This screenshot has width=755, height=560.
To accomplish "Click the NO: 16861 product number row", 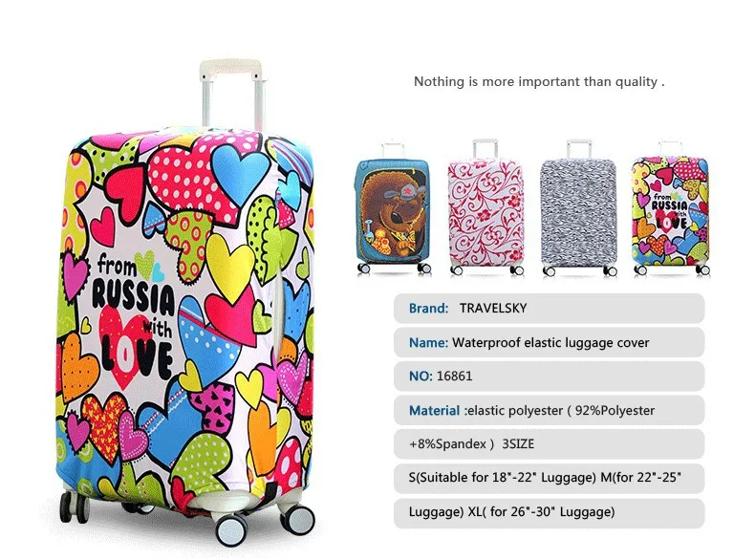I will pyautogui.click(x=549, y=377).
